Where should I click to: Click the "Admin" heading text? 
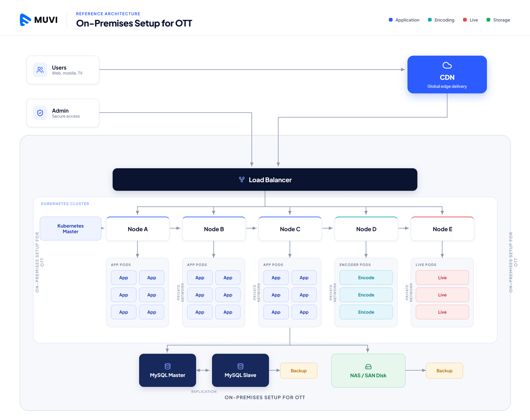coord(60,111)
